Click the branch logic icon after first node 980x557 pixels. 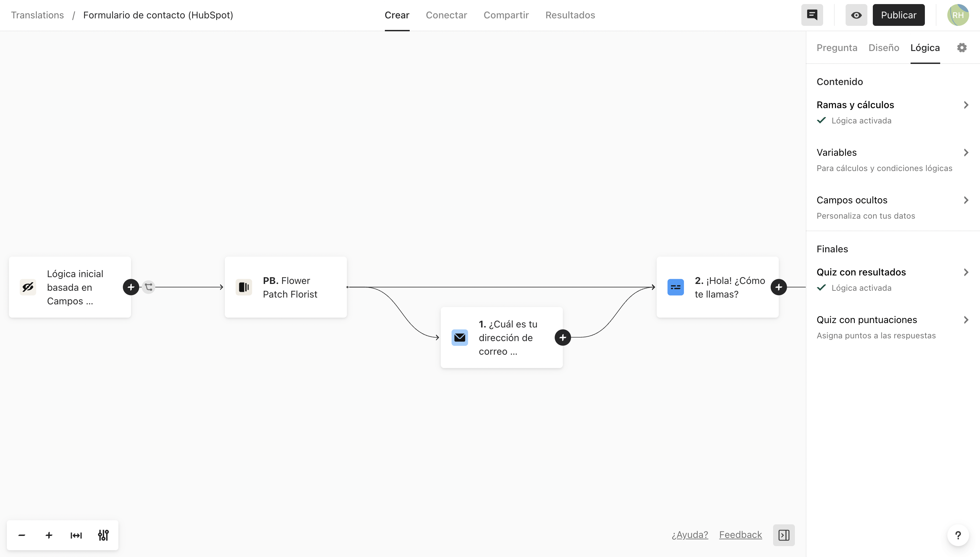tap(148, 287)
